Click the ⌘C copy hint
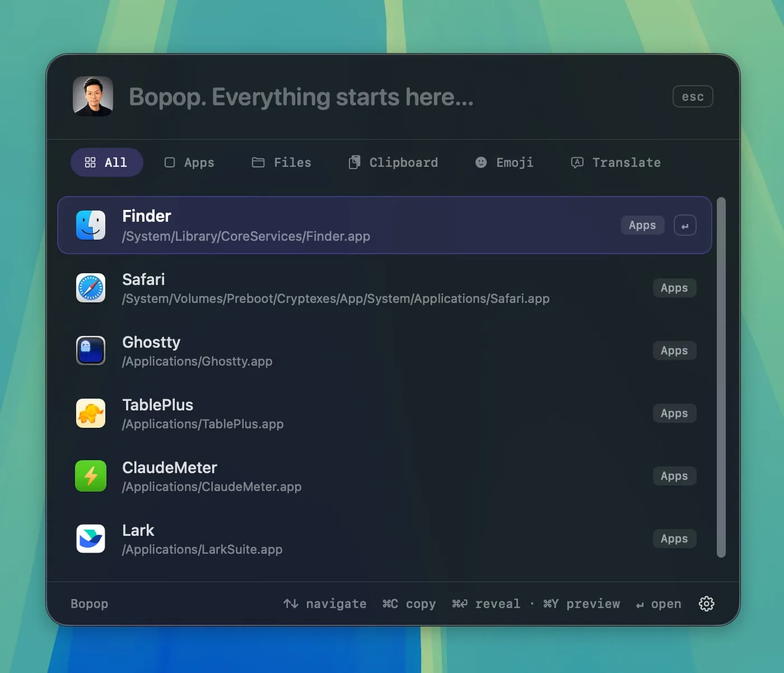The image size is (784, 673). click(x=409, y=604)
